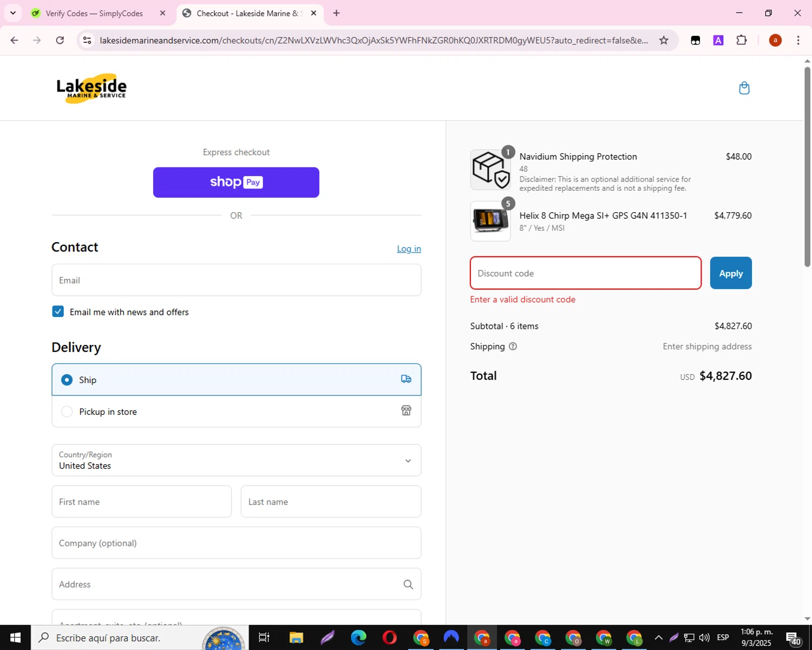Focus the Email input field
This screenshot has width=812, height=650.
237,280
